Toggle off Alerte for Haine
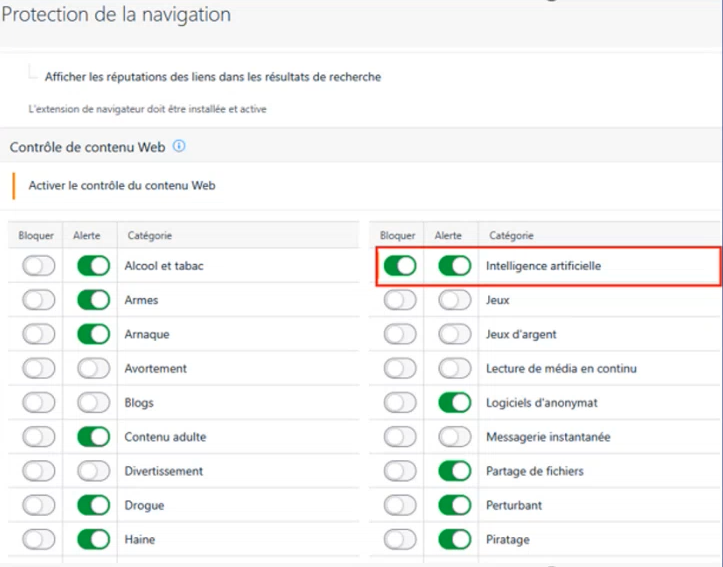 coord(93,539)
